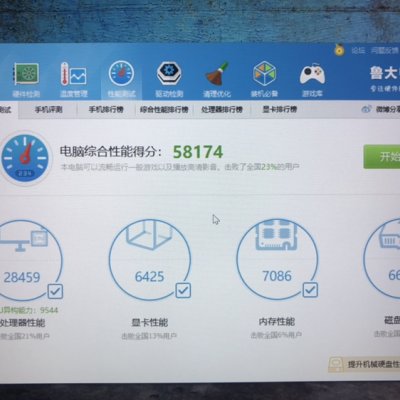The width and height of the screenshot is (400, 400).
Task: Click the memory chip icon in circle
Action: [x=277, y=234]
